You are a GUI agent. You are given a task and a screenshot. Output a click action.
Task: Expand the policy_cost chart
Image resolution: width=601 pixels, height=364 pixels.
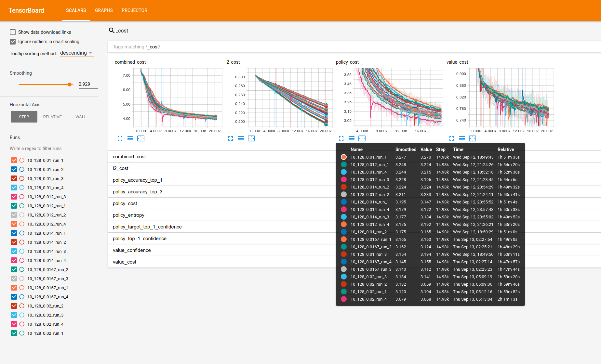click(x=341, y=138)
